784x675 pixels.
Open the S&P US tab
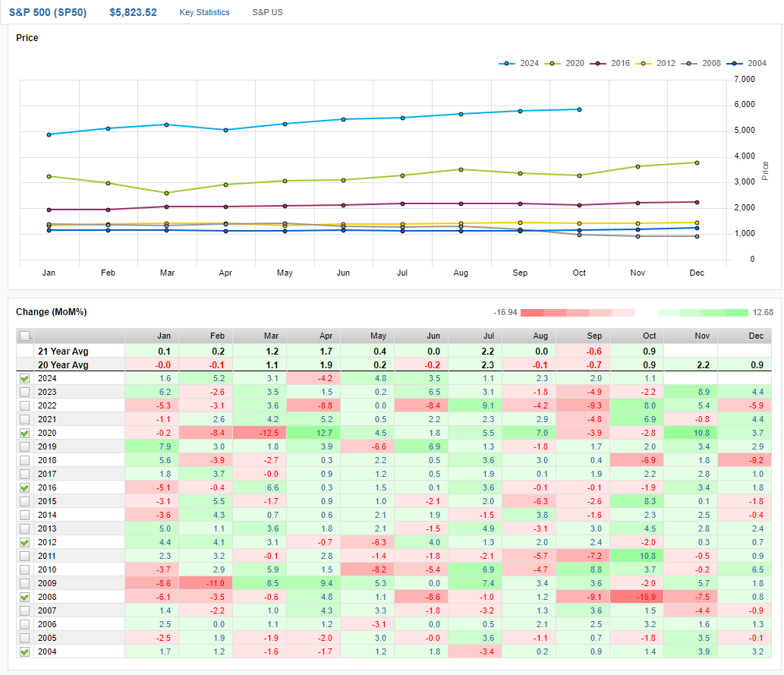pos(267,12)
